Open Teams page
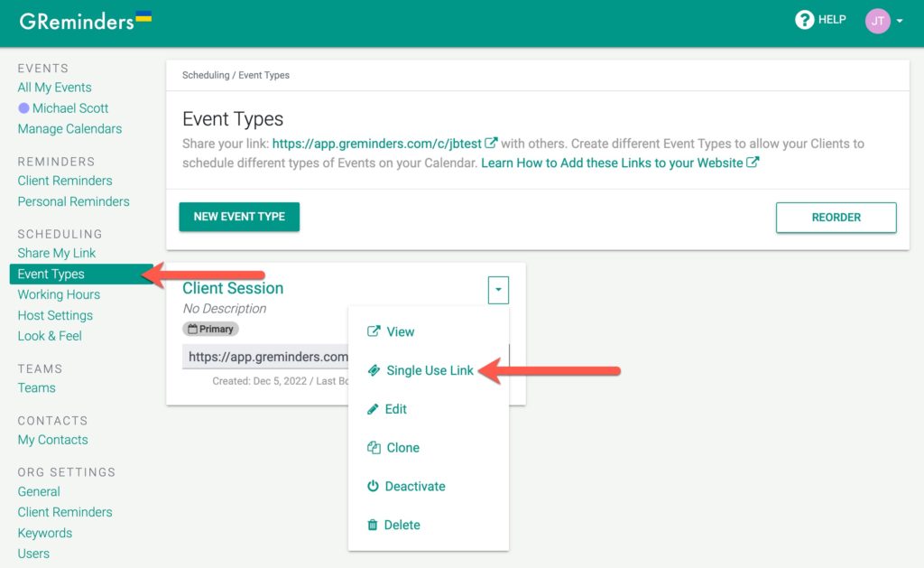 coord(36,387)
